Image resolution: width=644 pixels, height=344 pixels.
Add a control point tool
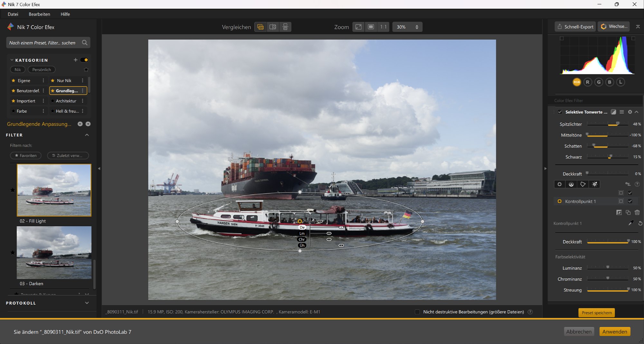560,184
